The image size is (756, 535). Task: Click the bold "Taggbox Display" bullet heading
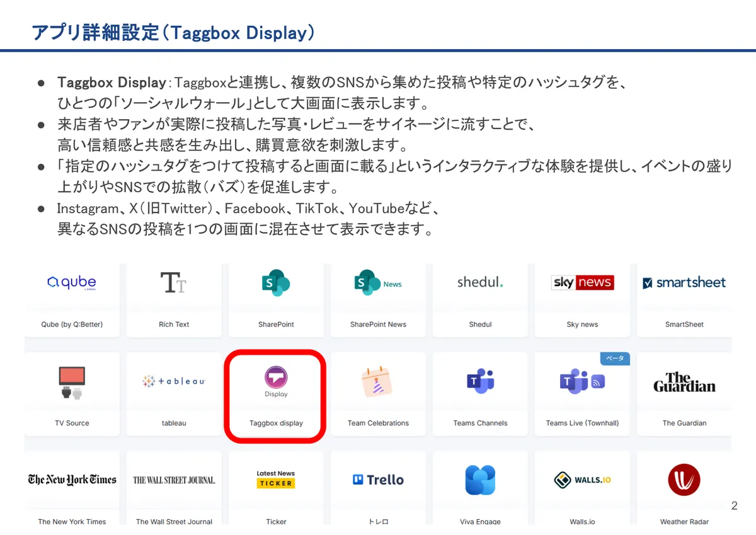pos(112,83)
